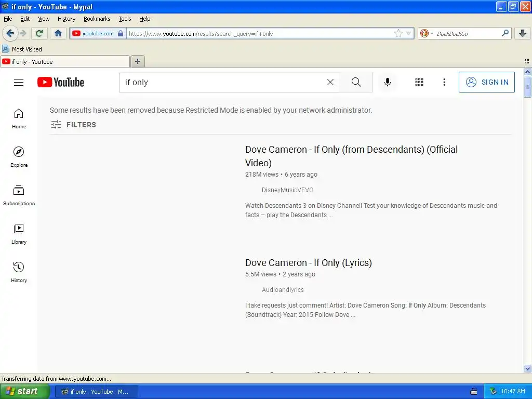The image size is (532, 399).
Task: Reload the page with the refresh icon
Action: pyautogui.click(x=39, y=33)
